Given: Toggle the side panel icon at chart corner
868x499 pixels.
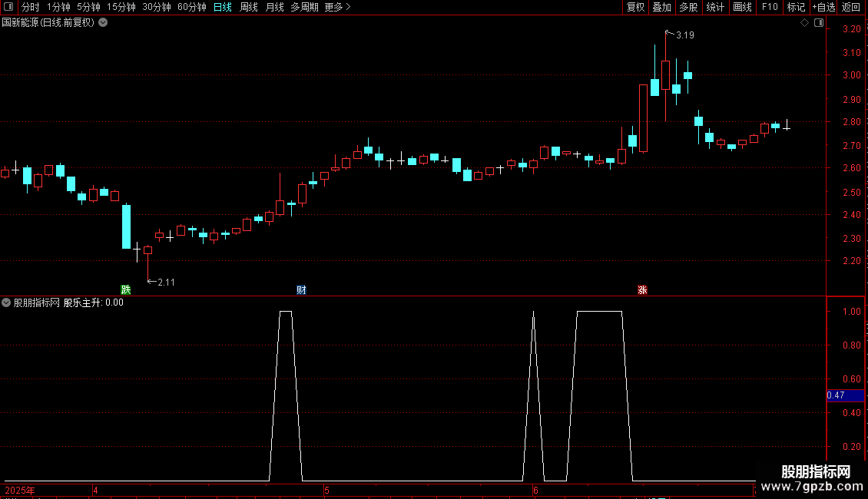Looking at the screenshot, I should pos(819,23).
